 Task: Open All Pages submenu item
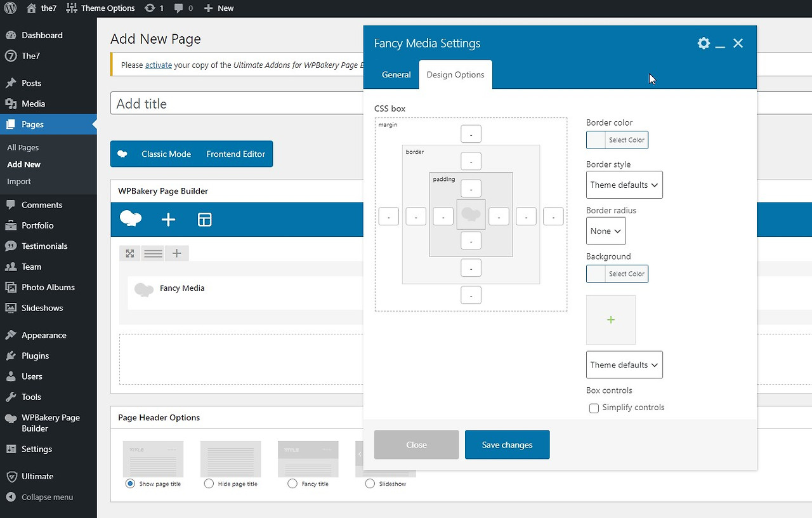click(23, 147)
